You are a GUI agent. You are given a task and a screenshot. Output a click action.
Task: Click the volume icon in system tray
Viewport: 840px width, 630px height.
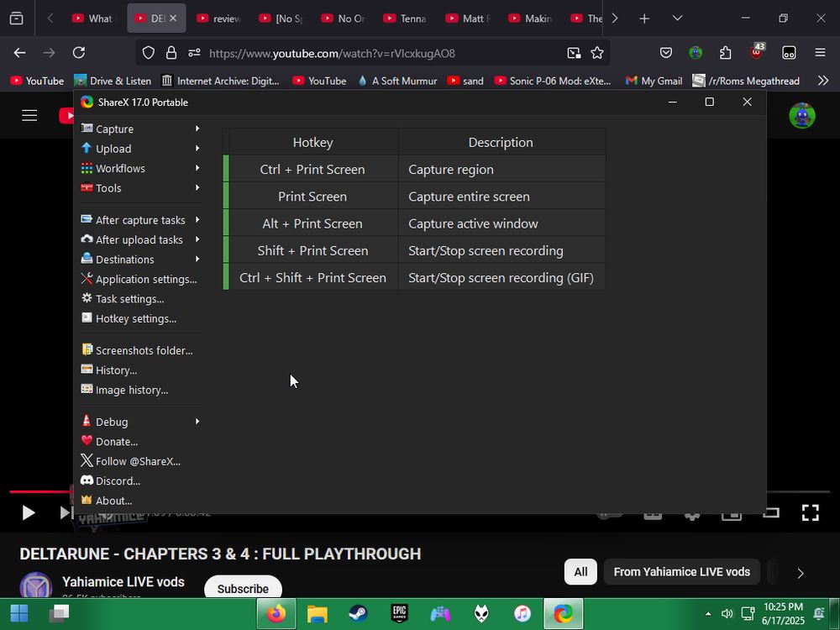point(727,614)
